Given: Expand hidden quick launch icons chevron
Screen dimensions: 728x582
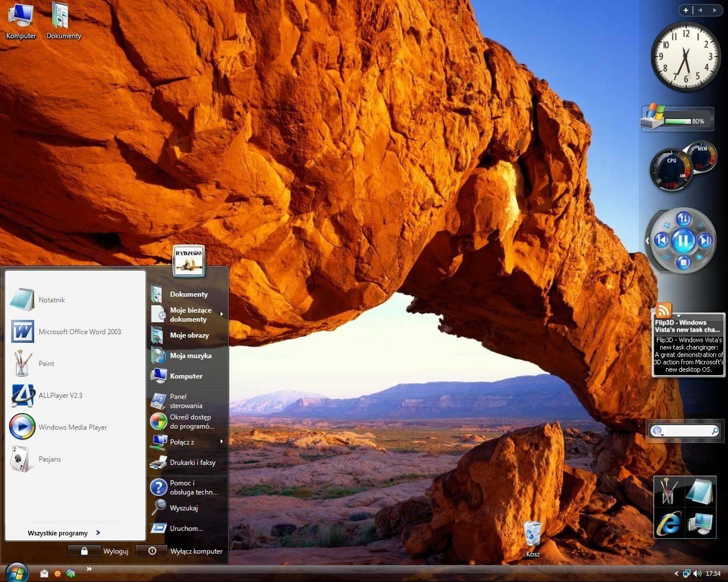Looking at the screenshot, I should coord(89,569).
